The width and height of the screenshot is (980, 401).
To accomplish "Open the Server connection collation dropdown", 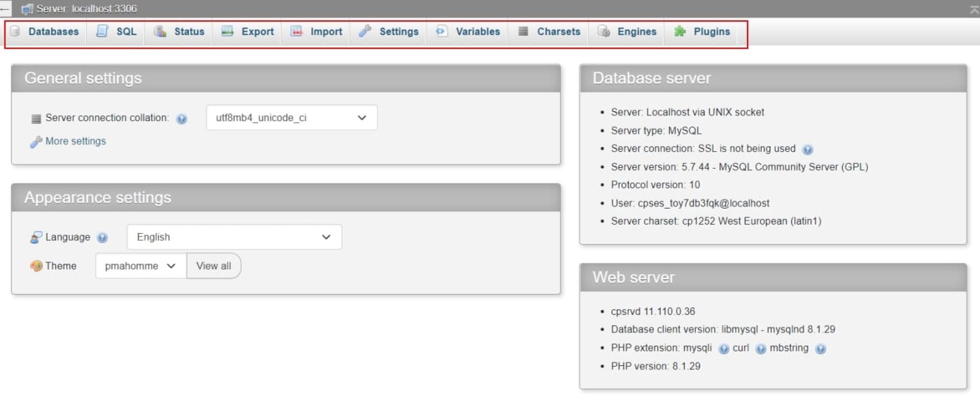I will [x=292, y=118].
